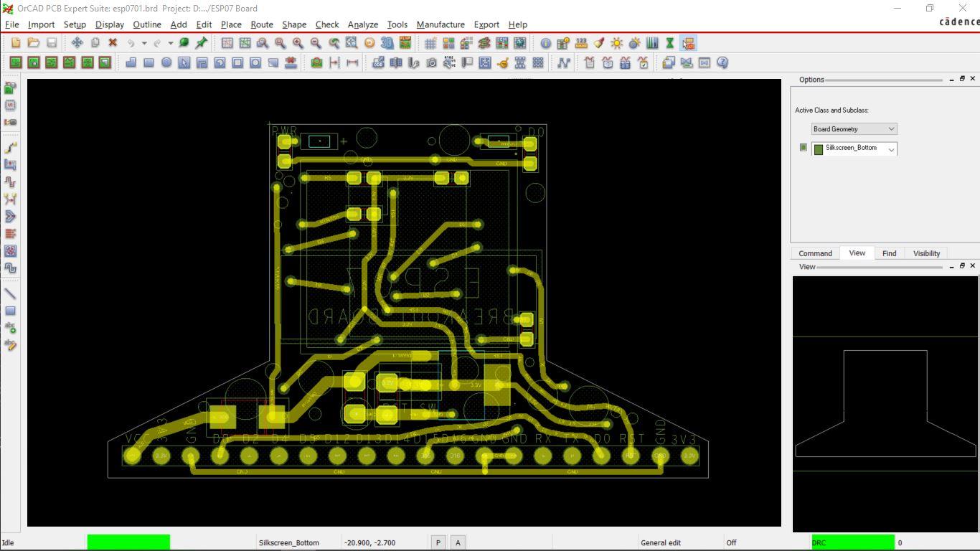The width and height of the screenshot is (980, 551).
Task: Click the Save disk icon
Action: pos(51,43)
